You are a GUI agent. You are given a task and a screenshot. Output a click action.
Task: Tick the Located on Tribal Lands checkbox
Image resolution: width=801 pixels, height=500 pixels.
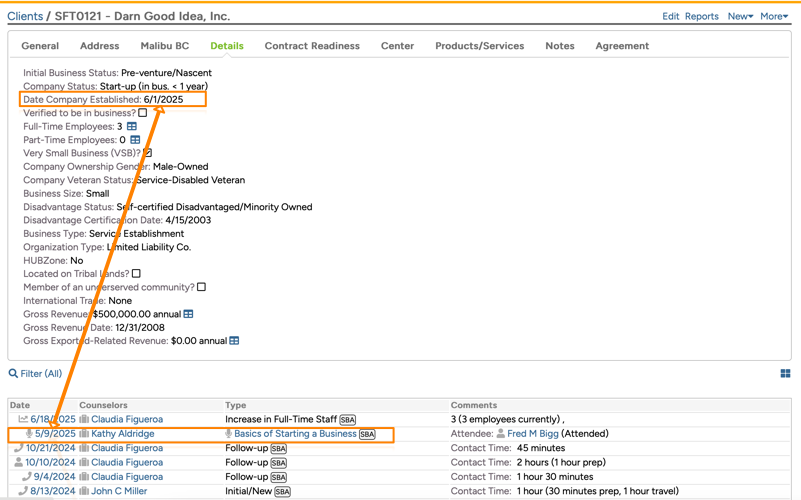click(136, 273)
